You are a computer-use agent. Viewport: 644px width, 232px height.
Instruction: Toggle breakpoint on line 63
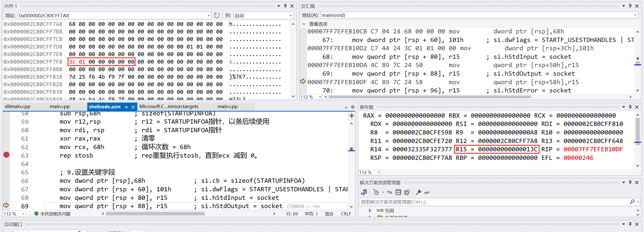6,155
